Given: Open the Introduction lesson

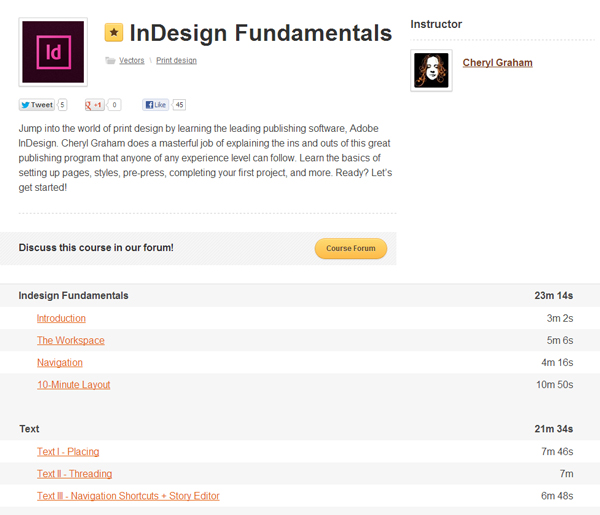Looking at the screenshot, I should pos(61,318).
